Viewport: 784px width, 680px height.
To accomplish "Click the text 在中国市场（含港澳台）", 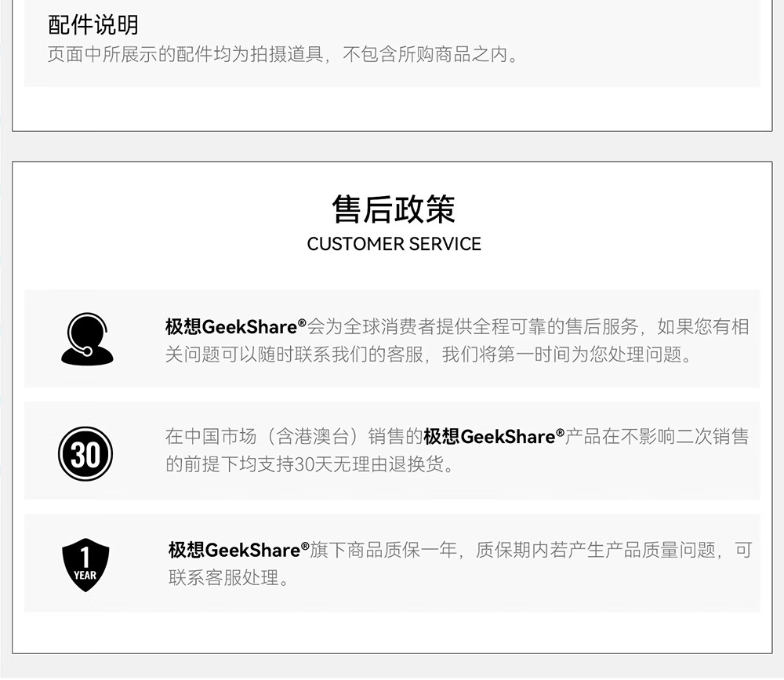I will [x=262, y=436].
